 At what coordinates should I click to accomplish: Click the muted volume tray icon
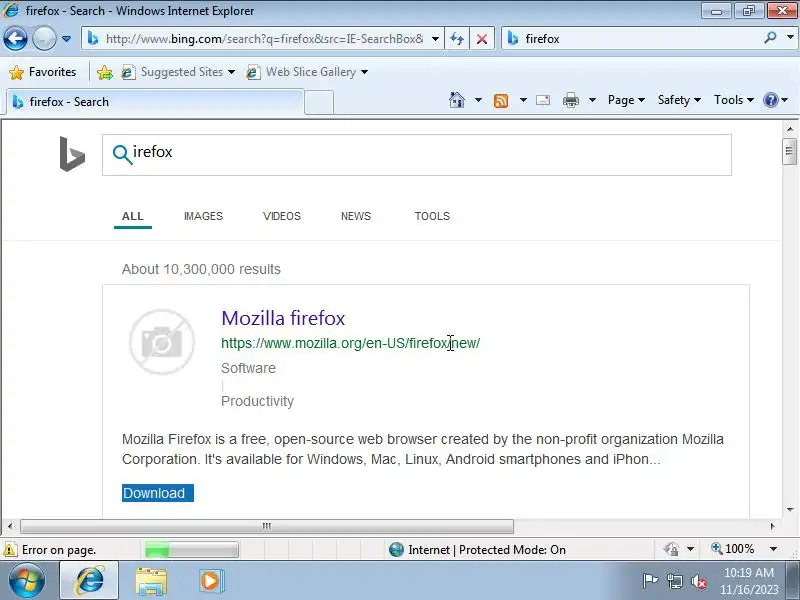click(699, 581)
